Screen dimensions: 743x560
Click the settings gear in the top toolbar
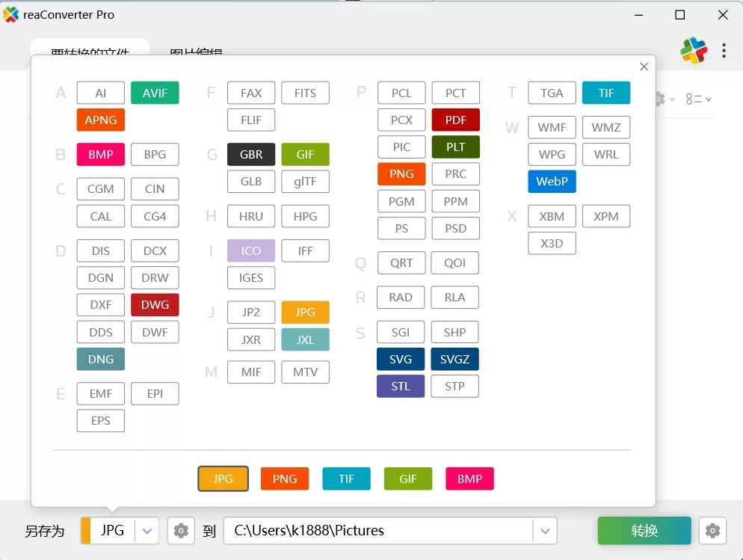[x=661, y=98]
